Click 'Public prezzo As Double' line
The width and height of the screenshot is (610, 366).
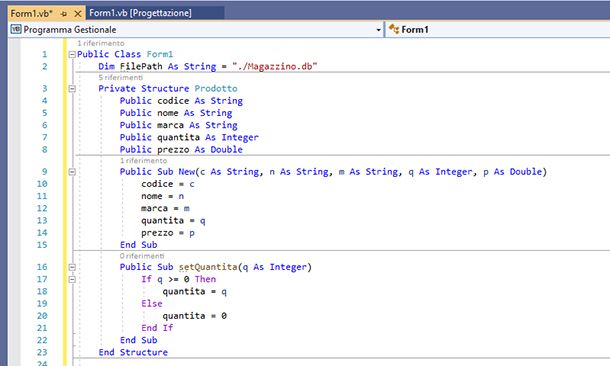pos(181,150)
